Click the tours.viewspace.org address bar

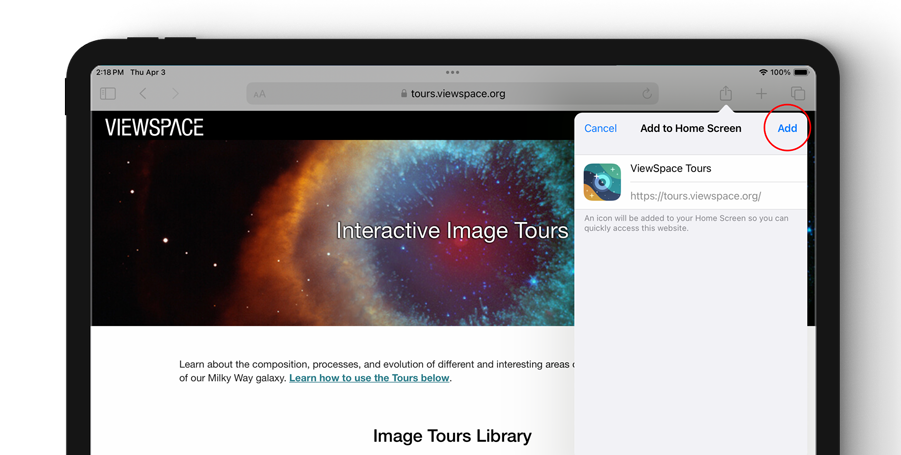(x=452, y=94)
